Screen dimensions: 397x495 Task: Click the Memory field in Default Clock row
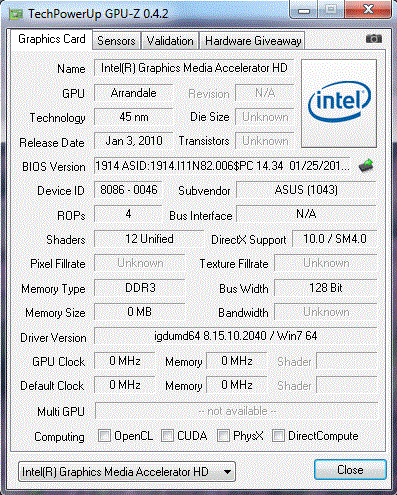click(237, 385)
